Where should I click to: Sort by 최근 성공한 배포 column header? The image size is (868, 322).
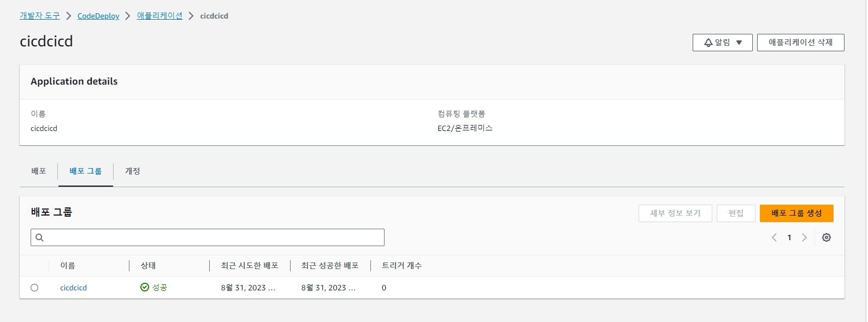(x=330, y=266)
